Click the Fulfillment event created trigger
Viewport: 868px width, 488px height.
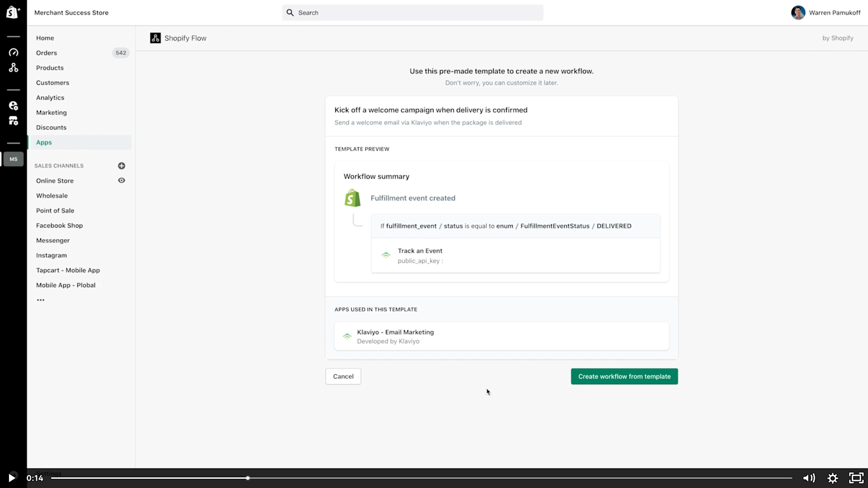[413, 198]
